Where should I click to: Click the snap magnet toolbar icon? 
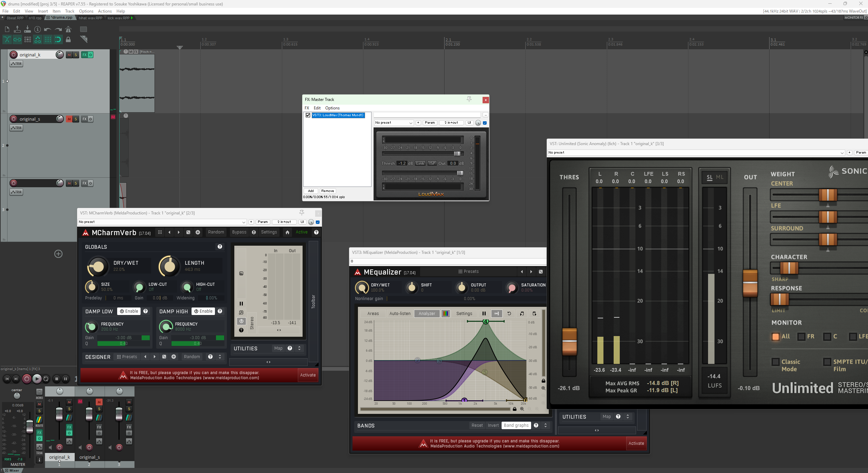coord(58,39)
